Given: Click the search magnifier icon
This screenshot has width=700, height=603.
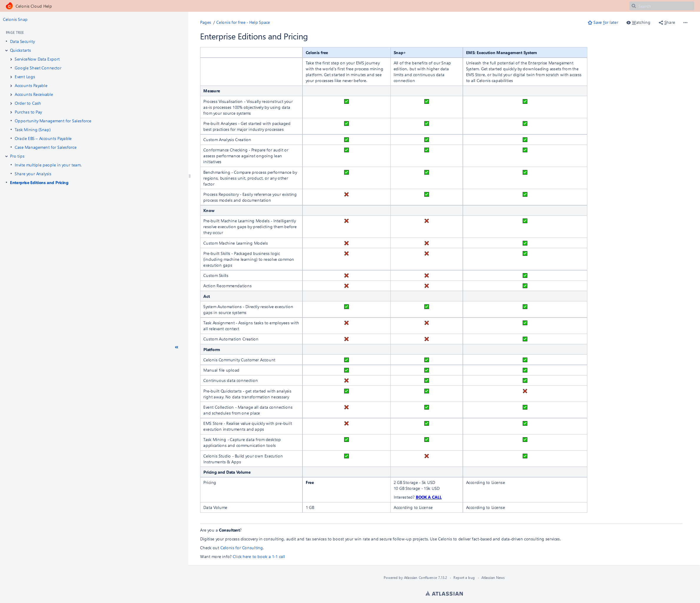Looking at the screenshot, I should pyautogui.click(x=634, y=6).
